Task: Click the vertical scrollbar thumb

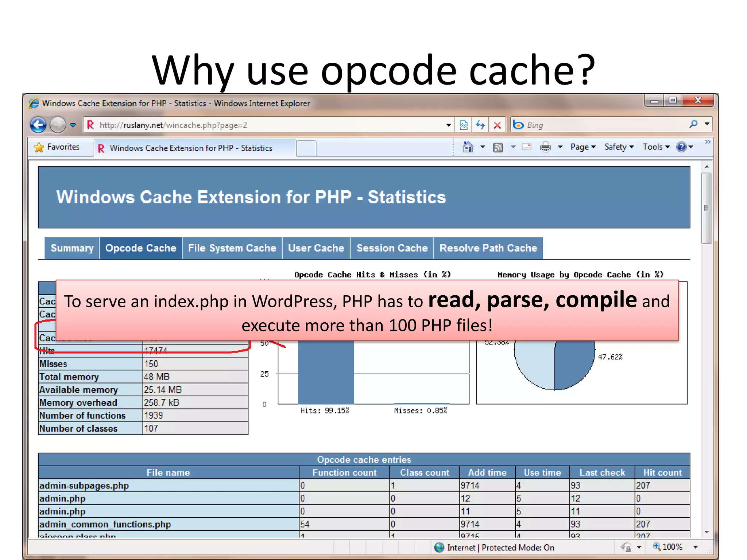Action: 707,208
